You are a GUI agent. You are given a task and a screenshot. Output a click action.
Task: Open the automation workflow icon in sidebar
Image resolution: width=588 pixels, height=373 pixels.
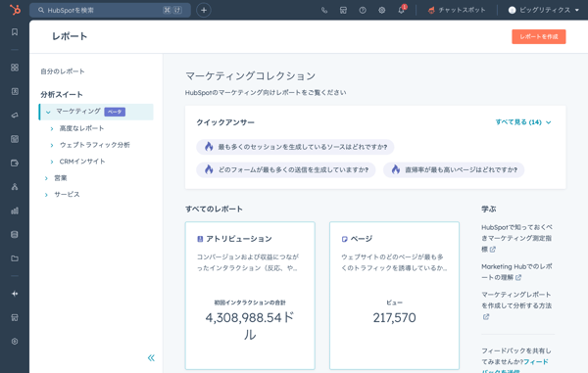click(15, 187)
